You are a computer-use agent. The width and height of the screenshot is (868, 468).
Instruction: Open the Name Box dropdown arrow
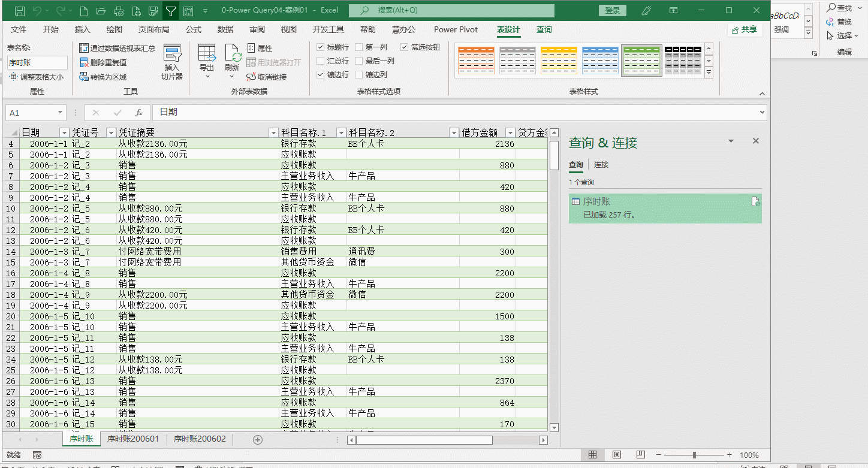pyautogui.click(x=60, y=113)
